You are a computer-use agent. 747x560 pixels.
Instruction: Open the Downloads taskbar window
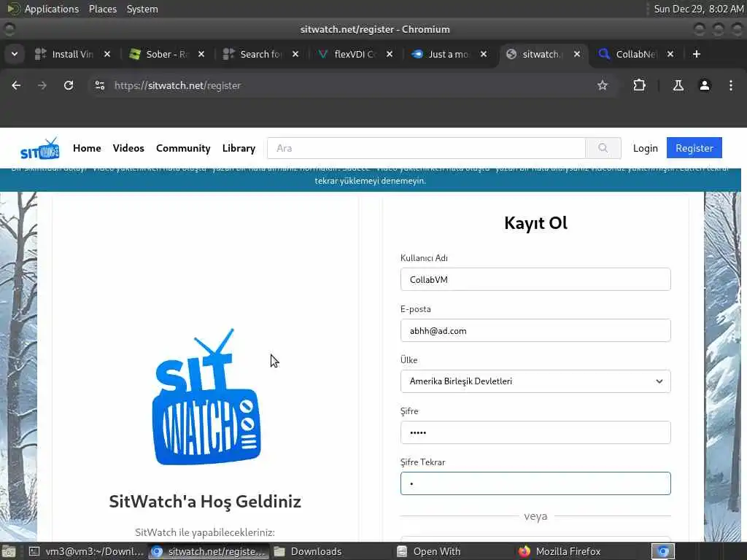click(309, 551)
